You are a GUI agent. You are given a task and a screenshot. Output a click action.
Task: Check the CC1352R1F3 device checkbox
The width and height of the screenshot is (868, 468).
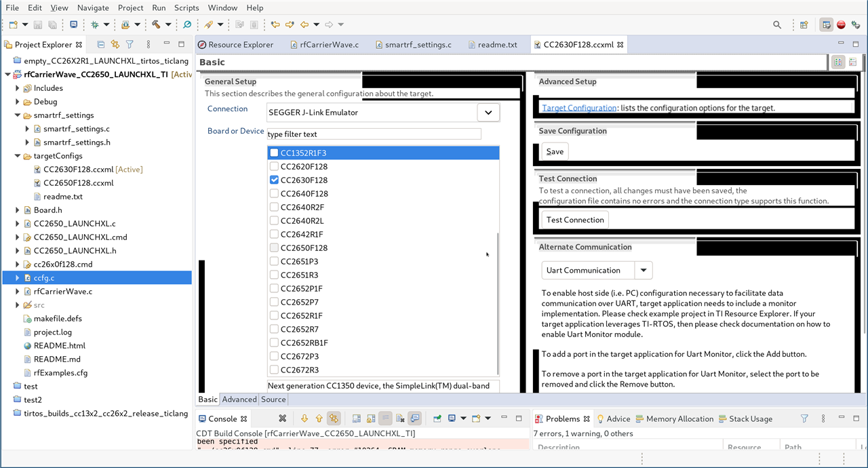[274, 153]
